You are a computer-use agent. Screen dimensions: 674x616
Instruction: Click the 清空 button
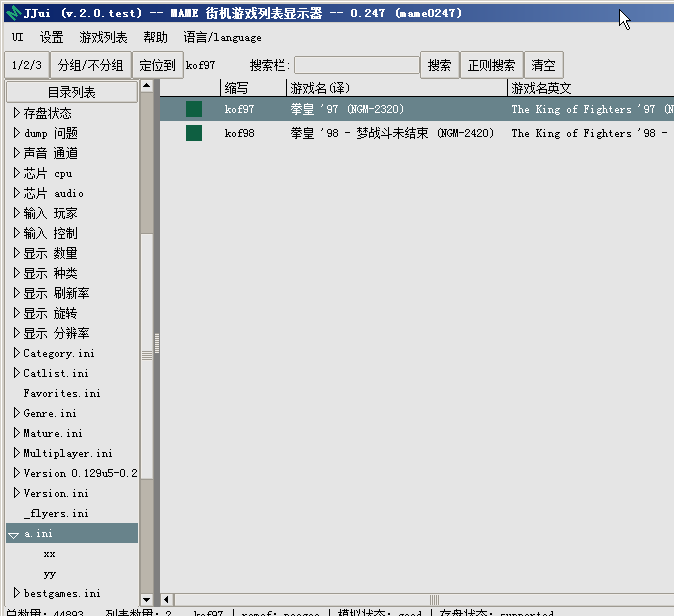[x=543, y=65]
